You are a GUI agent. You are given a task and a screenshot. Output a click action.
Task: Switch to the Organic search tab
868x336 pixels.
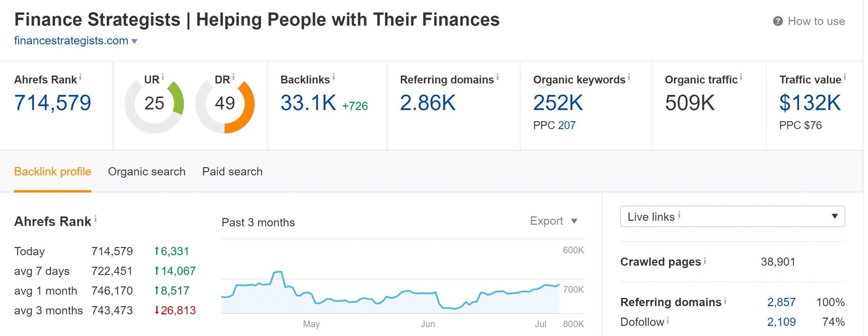coord(146,172)
